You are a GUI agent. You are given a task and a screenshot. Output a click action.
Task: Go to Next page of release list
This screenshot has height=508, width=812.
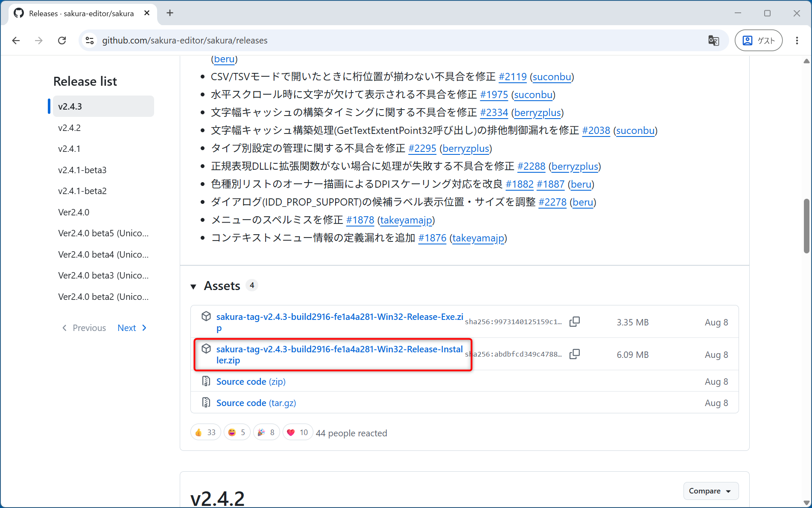tap(132, 328)
